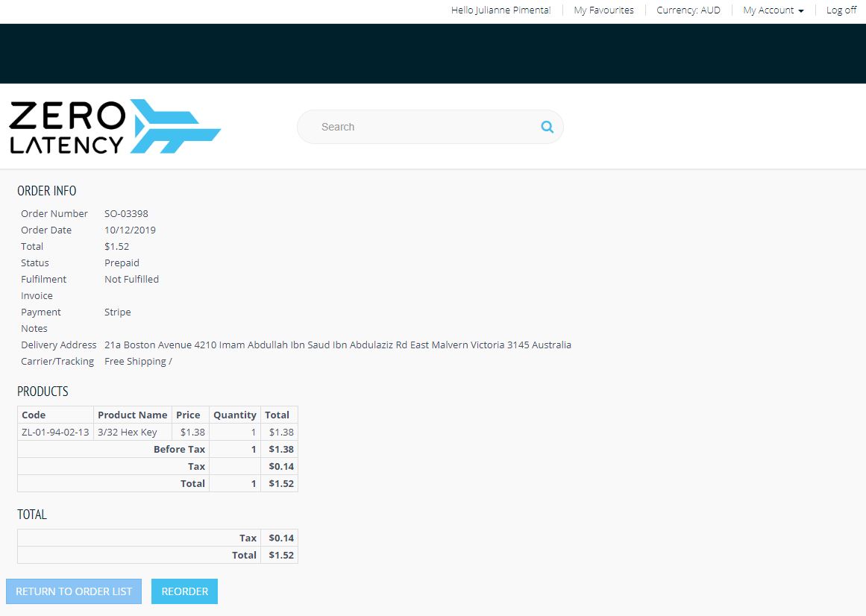Click the Free Shipping carrier text
Image resolution: width=866 pixels, height=616 pixels.
pyautogui.click(x=138, y=362)
